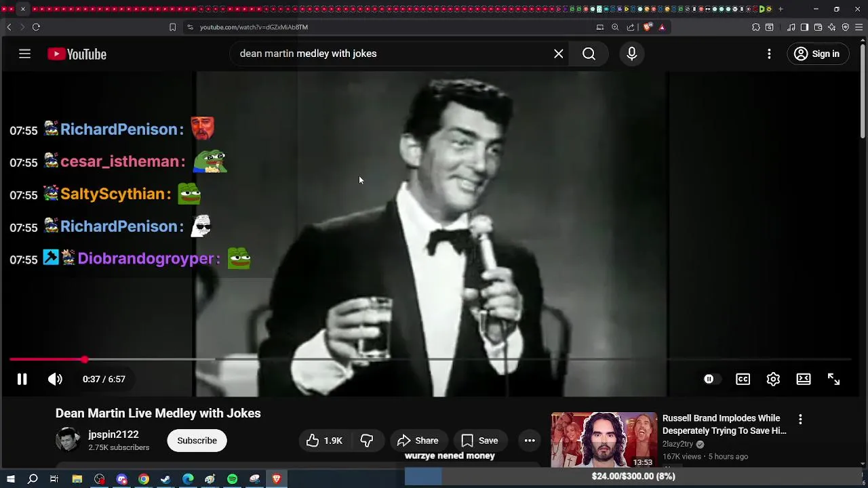Viewport: 868px width, 488px height.
Task: Click the $24.00/$300.00 (8%) donation goal bar
Action: pyautogui.click(x=633, y=476)
